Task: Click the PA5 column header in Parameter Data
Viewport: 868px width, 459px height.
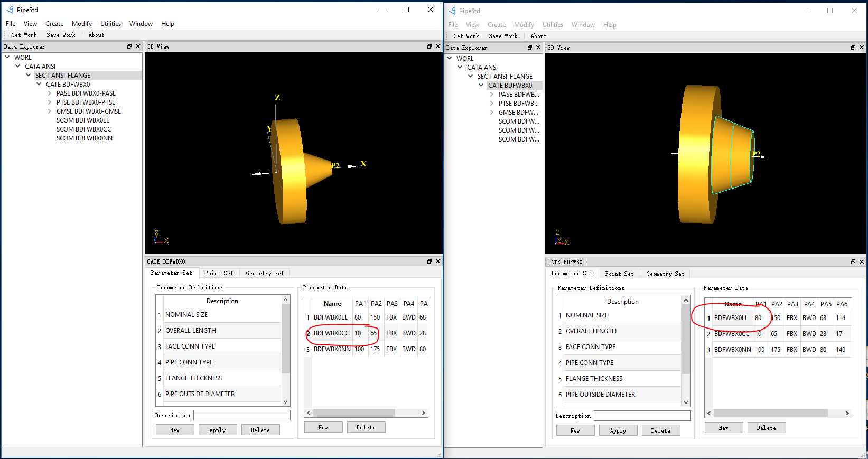Action: click(826, 304)
